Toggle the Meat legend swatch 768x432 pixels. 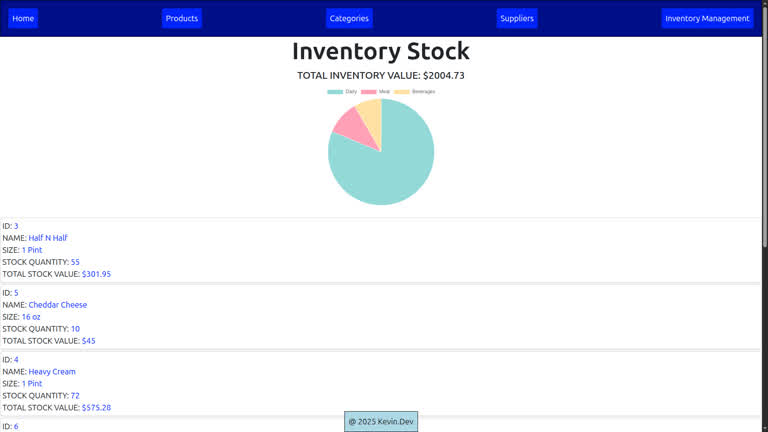pos(369,92)
